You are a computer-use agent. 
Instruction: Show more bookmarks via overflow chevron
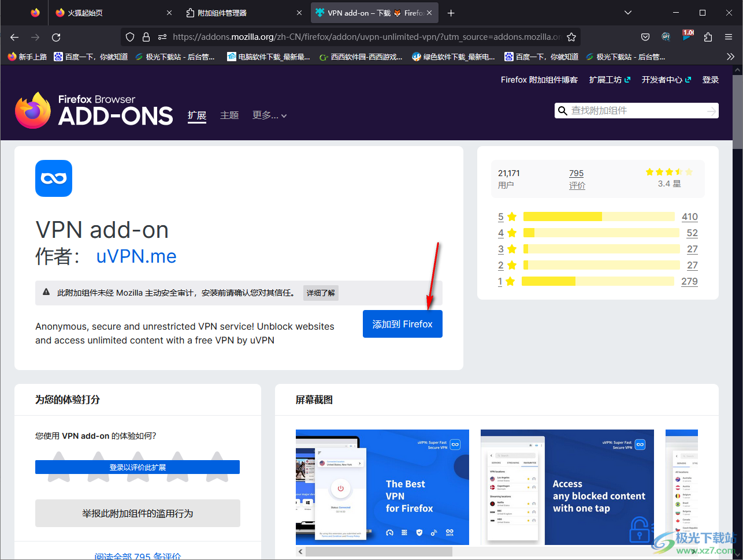coord(730,57)
